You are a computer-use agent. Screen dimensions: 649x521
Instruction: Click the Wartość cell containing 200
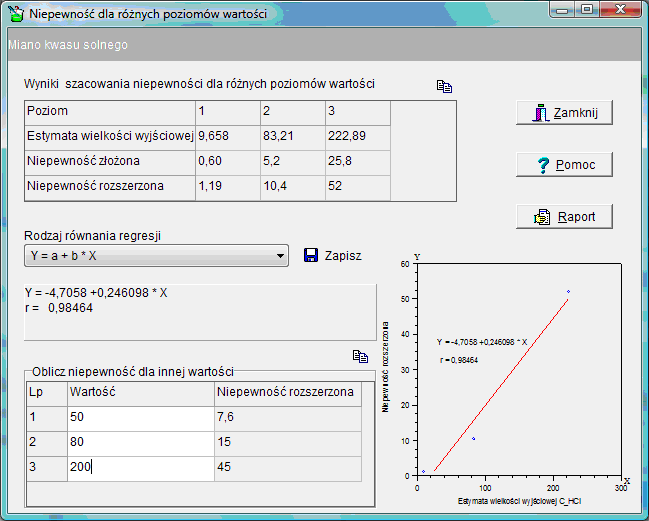point(140,467)
